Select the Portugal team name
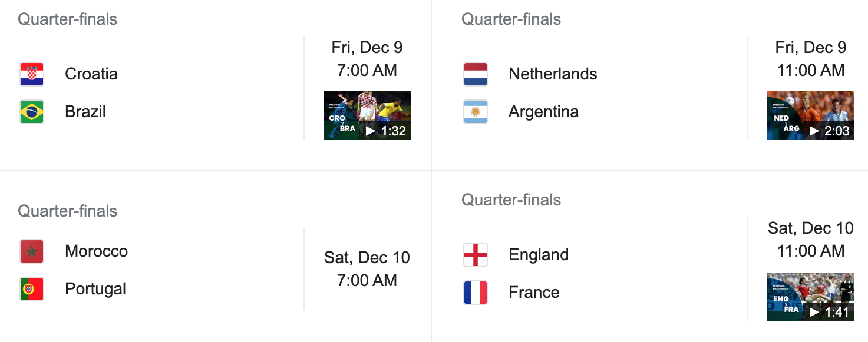Viewport: 868px width, 342px height. tap(95, 289)
